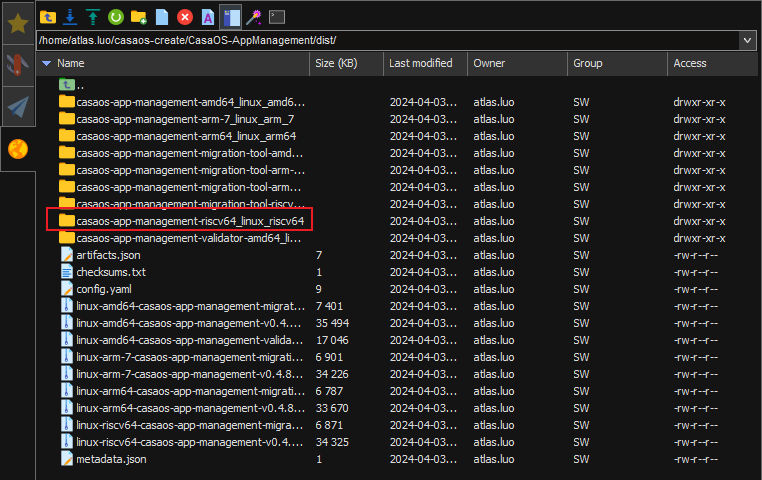Screen dimensions: 762x480
Task: Select the artifacts.json file
Action: [x=108, y=256]
